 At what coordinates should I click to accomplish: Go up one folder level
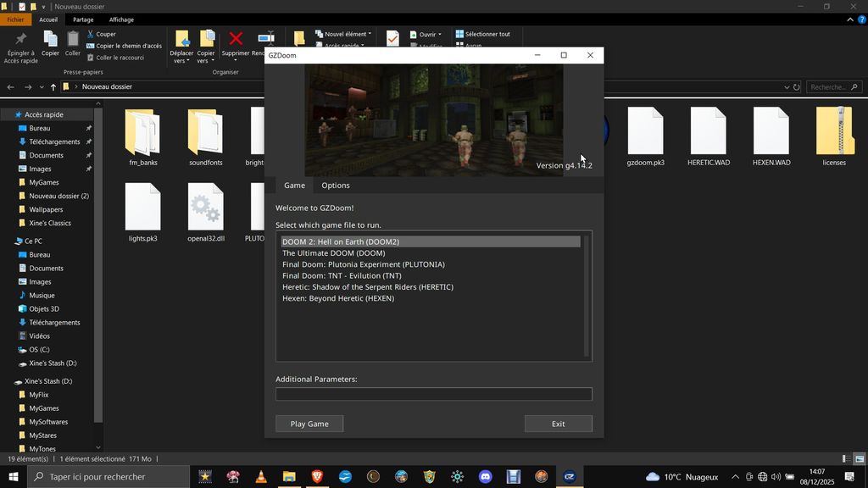pyautogui.click(x=53, y=87)
